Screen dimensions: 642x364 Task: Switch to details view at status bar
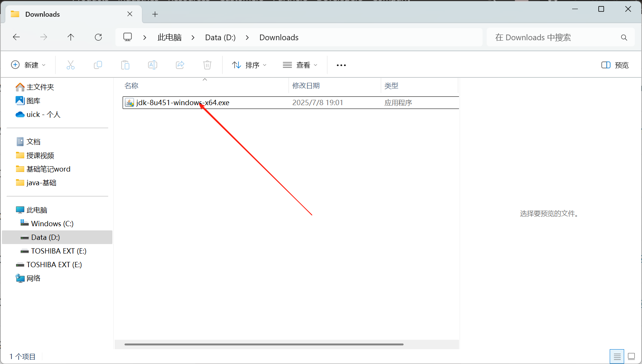click(617, 356)
